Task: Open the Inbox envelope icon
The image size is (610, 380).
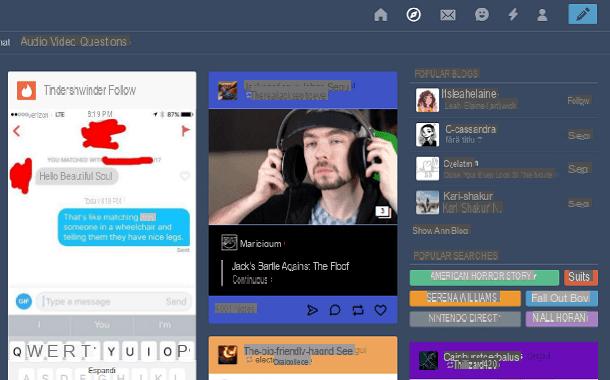Action: click(x=448, y=15)
